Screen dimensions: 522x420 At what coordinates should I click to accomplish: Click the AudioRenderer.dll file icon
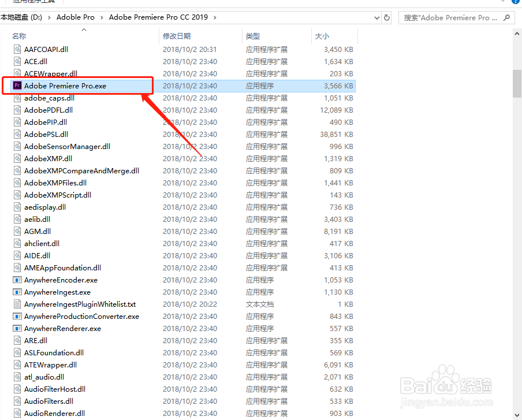(x=17, y=413)
